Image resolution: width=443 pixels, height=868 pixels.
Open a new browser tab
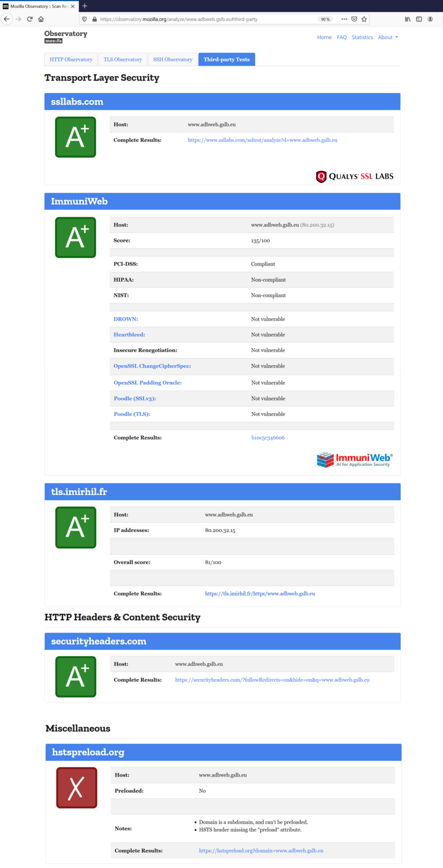coord(85,6)
